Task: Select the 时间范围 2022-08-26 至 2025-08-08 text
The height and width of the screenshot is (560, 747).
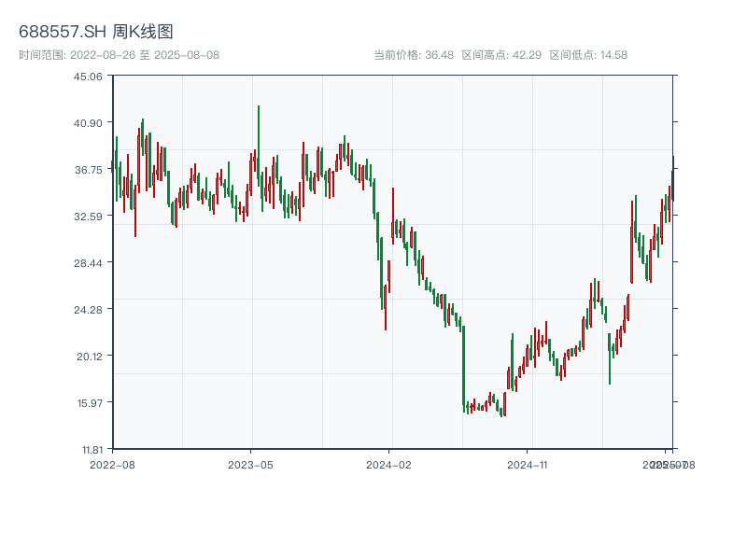Action: (120, 55)
